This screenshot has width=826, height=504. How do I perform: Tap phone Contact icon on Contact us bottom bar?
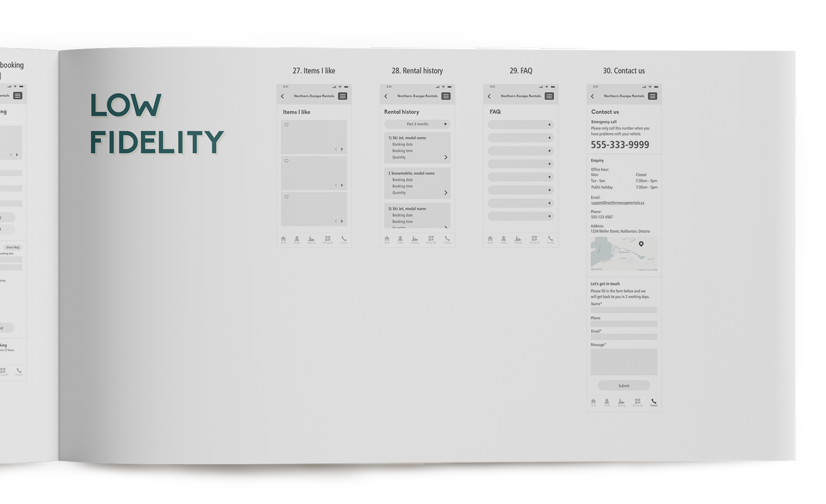click(654, 402)
